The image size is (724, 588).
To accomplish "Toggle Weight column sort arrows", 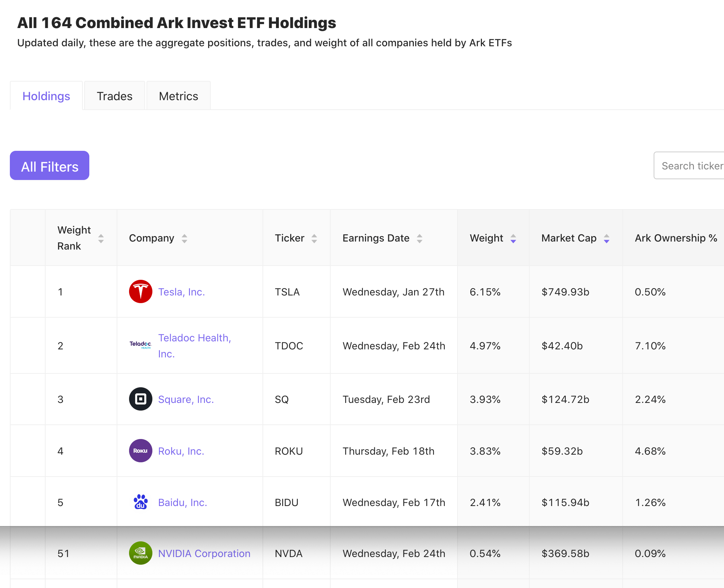I will coord(513,239).
